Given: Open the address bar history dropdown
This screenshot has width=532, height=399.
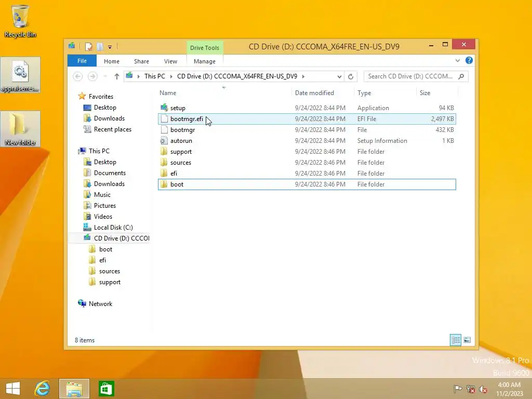Looking at the screenshot, I should tap(339, 77).
